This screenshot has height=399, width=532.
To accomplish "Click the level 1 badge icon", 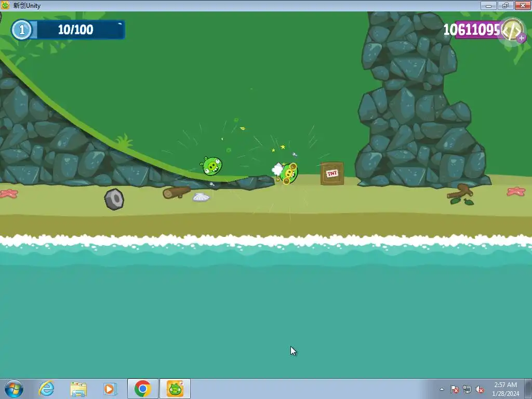I will coord(21,30).
